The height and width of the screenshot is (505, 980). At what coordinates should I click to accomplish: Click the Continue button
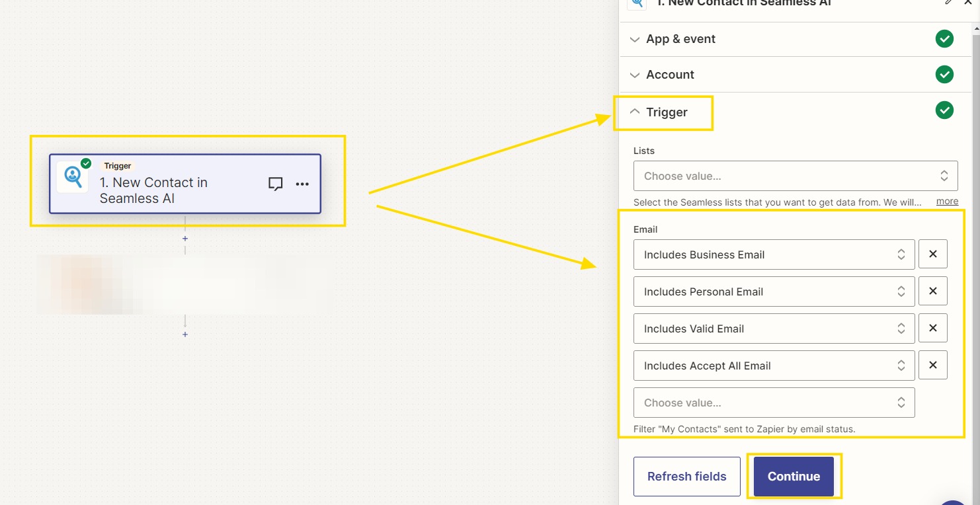click(x=794, y=477)
